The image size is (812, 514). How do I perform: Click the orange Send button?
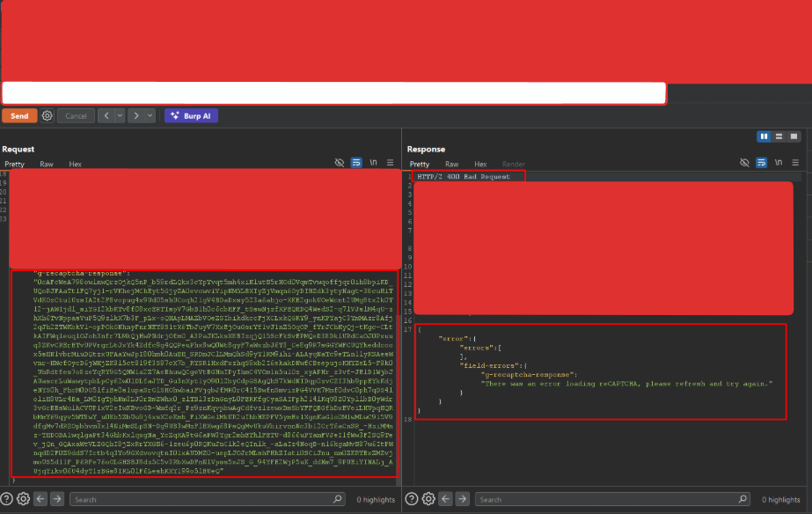(19, 116)
